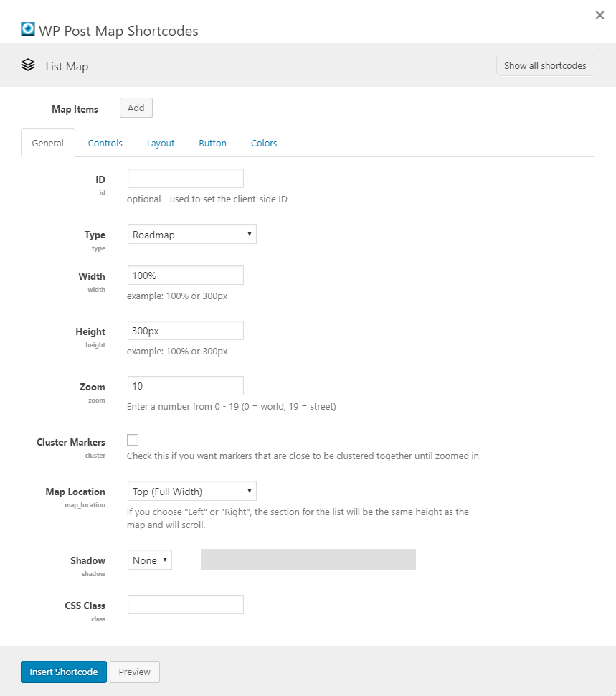The width and height of the screenshot is (616, 696).
Task: Click the 'Cluster Markers' label
Action: pos(71,442)
